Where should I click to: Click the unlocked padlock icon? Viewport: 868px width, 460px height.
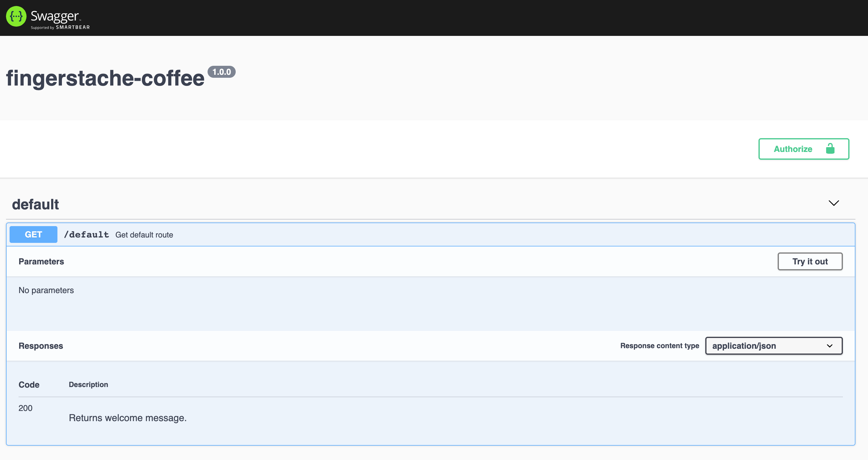click(830, 149)
